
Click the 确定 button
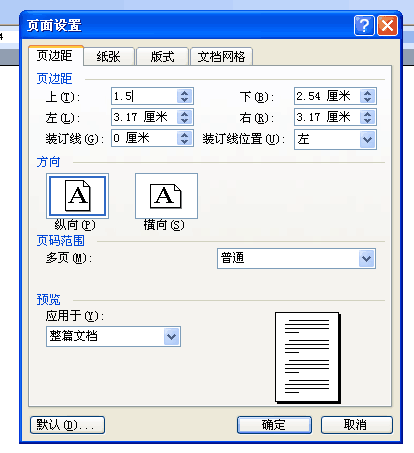274,425
